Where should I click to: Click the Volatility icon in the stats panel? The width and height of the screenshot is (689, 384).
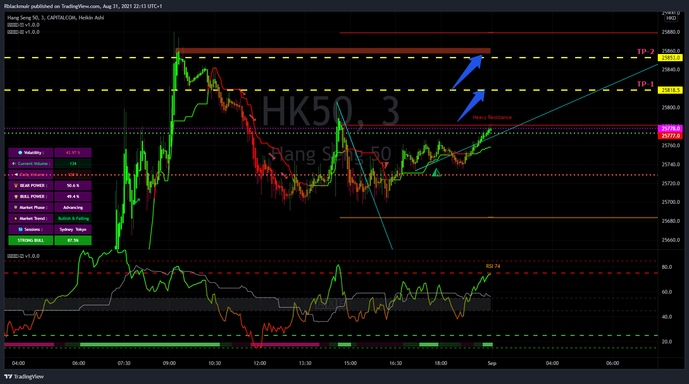pos(20,152)
